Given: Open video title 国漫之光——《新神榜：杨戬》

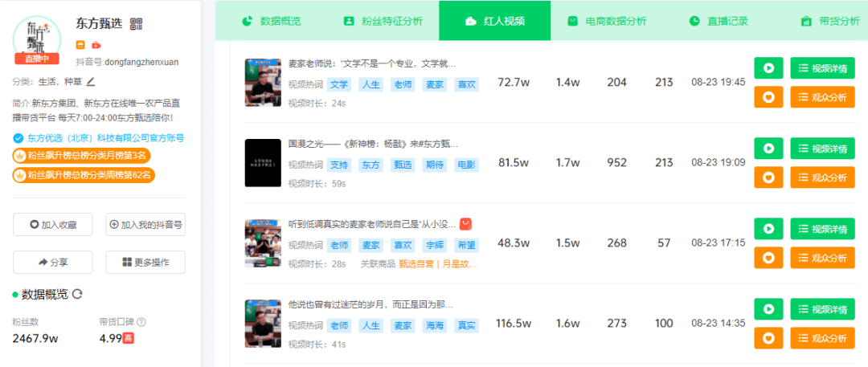Looking at the screenshot, I should [373, 144].
